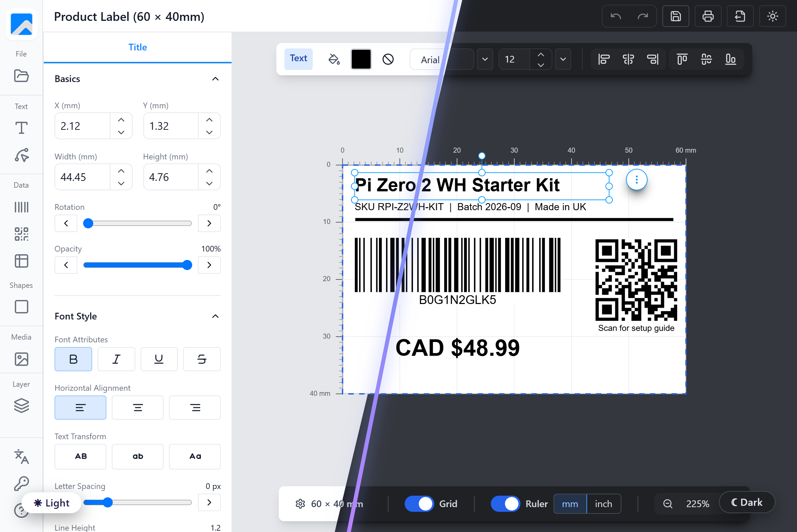
Task: Toggle theme with the sun icon
Action: (x=772, y=16)
